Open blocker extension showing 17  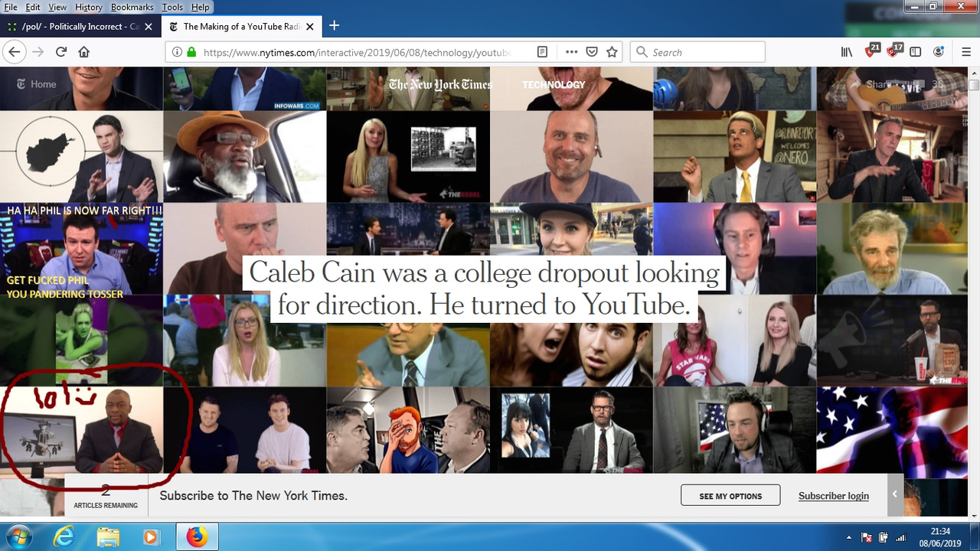[x=893, y=51]
